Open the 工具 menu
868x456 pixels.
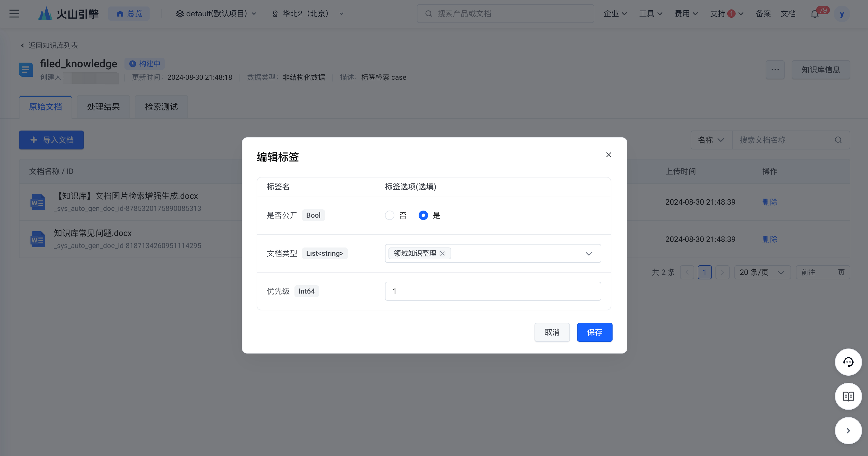(651, 14)
